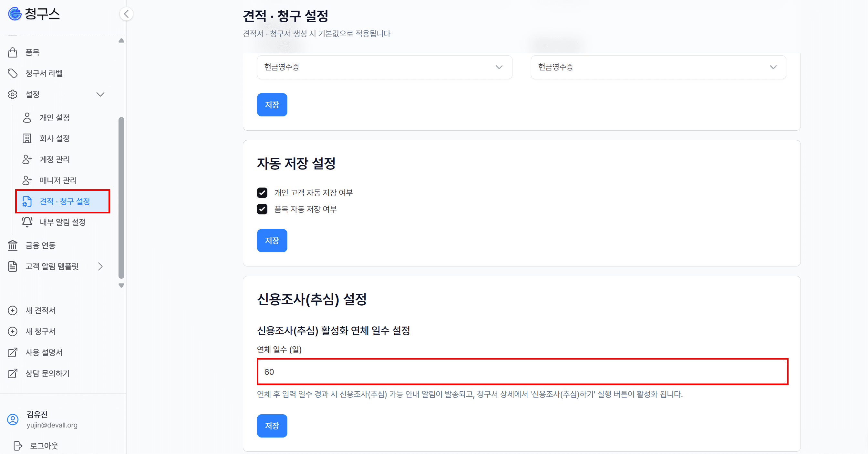Click the 금융 연동 bank icon

point(13,245)
